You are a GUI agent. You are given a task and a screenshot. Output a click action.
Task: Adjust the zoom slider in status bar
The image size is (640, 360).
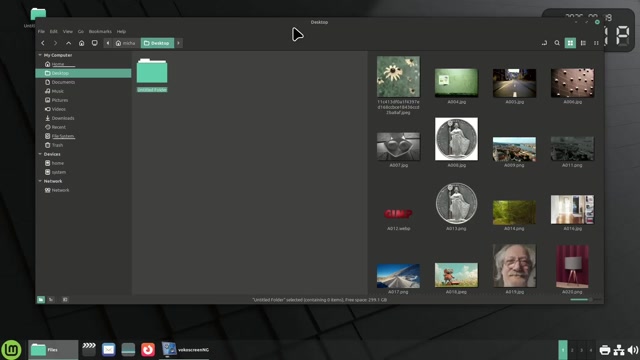[581, 300]
